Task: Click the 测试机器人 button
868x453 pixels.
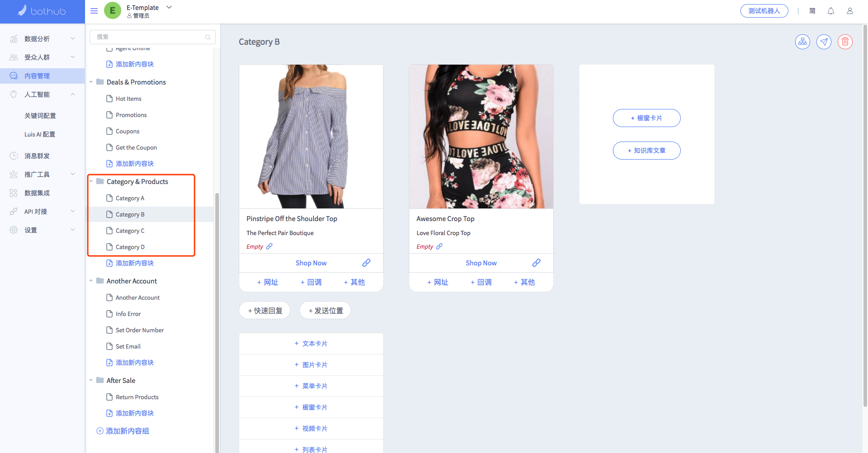Action: point(764,11)
